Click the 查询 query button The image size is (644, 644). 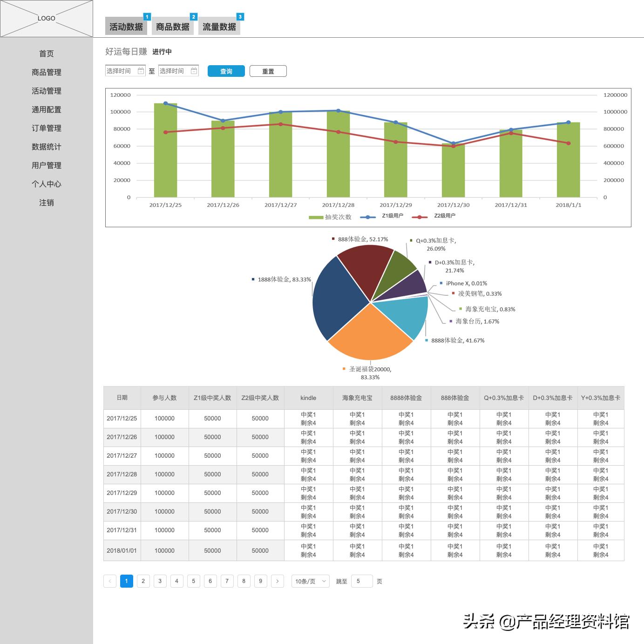pyautogui.click(x=225, y=71)
